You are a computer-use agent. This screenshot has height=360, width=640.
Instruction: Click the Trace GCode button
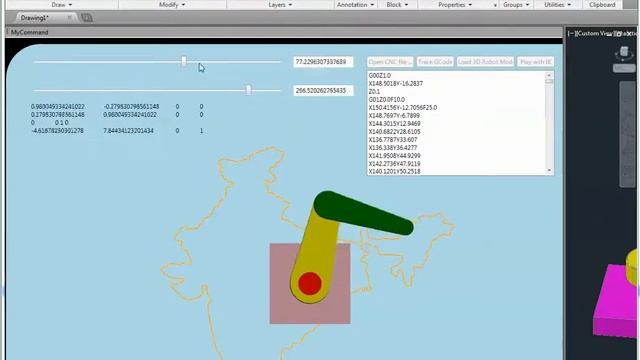pos(435,62)
